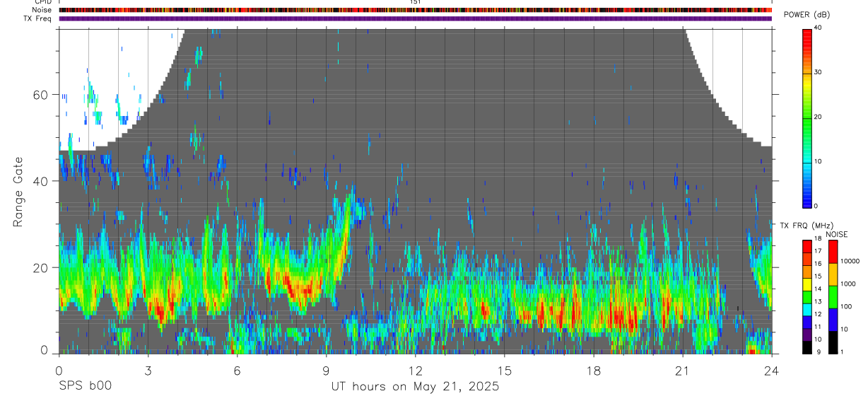Click the 18 tick on UT axis
The height and width of the screenshot is (401, 868).
(594, 370)
